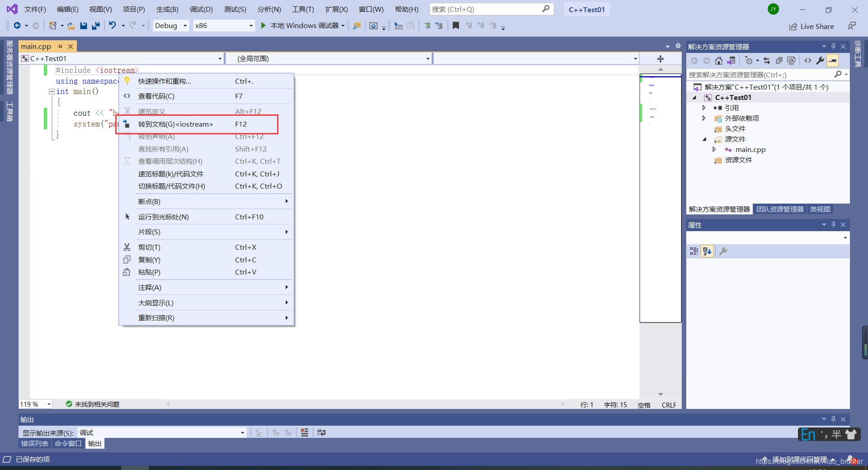Choose 查看代码(C) from context menu
868x470 pixels.
(x=206, y=96)
